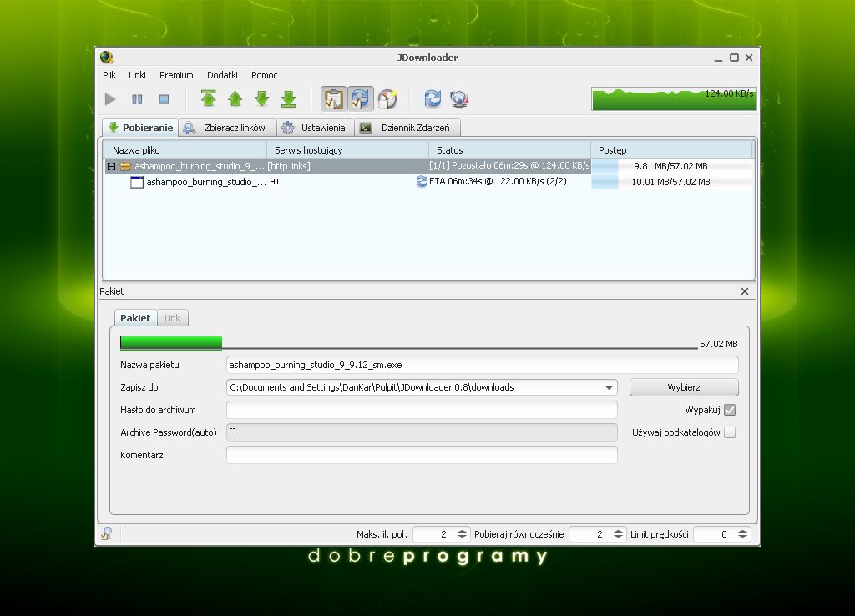Image resolution: width=855 pixels, height=616 pixels.
Task: Click the green package progress bar 57.02 MB
Action: (408, 343)
